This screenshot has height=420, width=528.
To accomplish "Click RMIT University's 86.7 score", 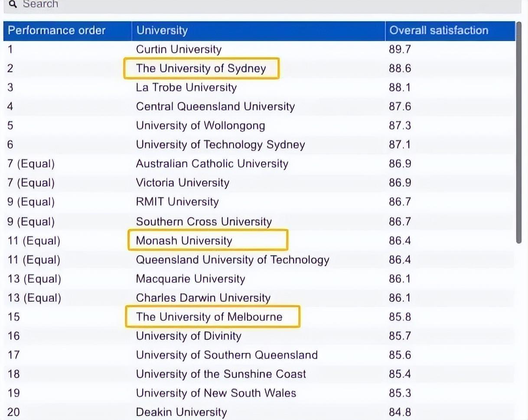I will coord(400,202).
